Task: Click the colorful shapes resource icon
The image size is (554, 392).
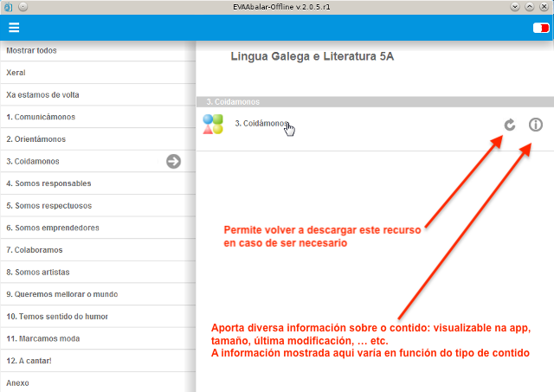Action: (x=213, y=125)
